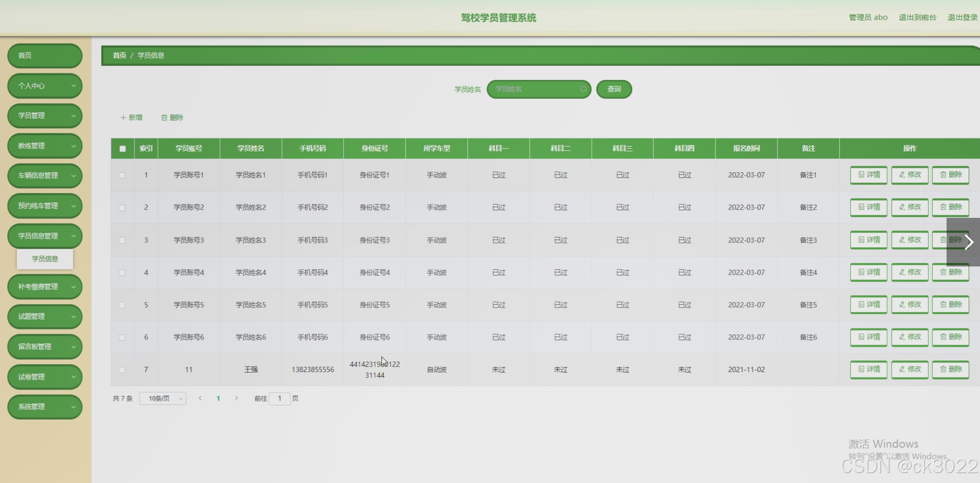This screenshot has height=483, width=980.
Task: Toggle the select-all checkbox in table header
Action: [122, 148]
